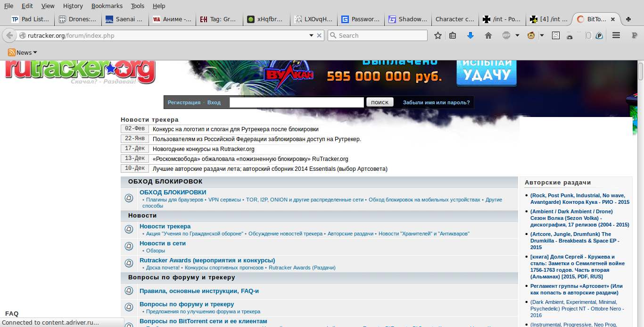Go back with the back arrow
The image size is (644, 327).
[x=9, y=35]
